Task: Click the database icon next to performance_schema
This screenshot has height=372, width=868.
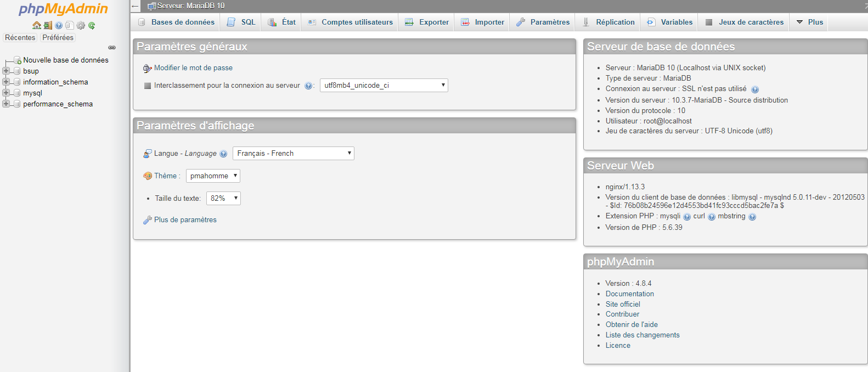Action: (17, 104)
